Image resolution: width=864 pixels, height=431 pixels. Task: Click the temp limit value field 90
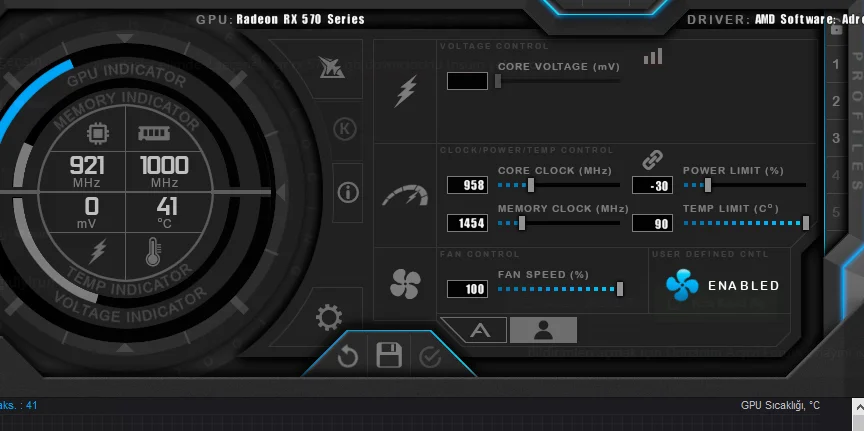pyautogui.click(x=652, y=223)
